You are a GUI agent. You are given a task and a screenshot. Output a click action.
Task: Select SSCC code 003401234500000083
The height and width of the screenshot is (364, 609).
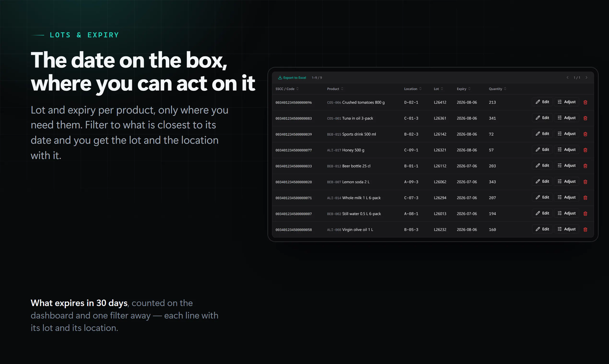point(293,119)
